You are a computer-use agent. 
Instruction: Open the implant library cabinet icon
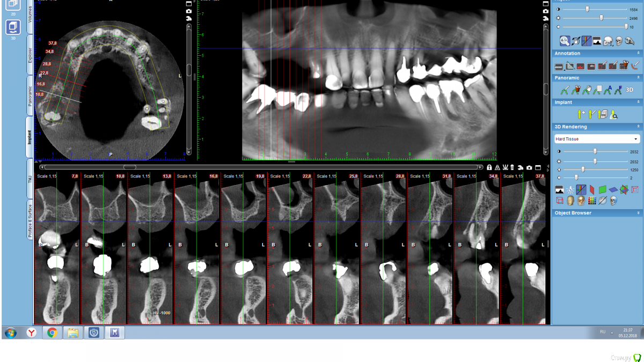[x=603, y=114]
